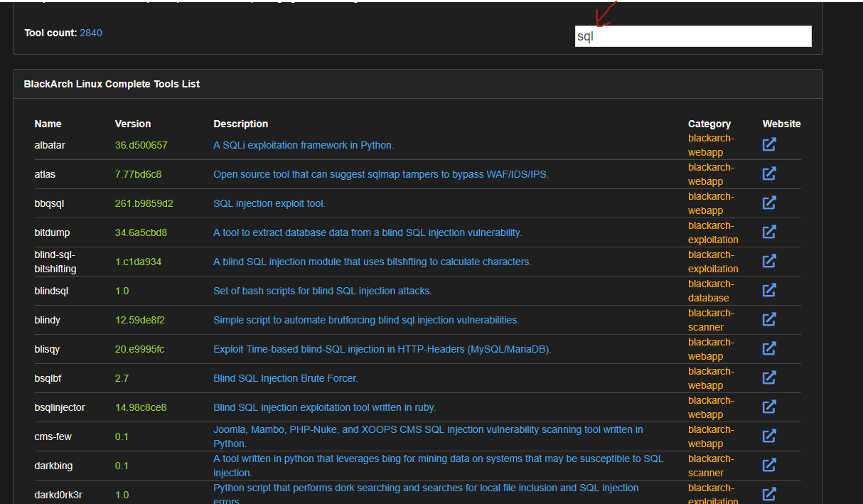863x504 pixels.
Task: Sort by the Name column header
Action: (48, 124)
